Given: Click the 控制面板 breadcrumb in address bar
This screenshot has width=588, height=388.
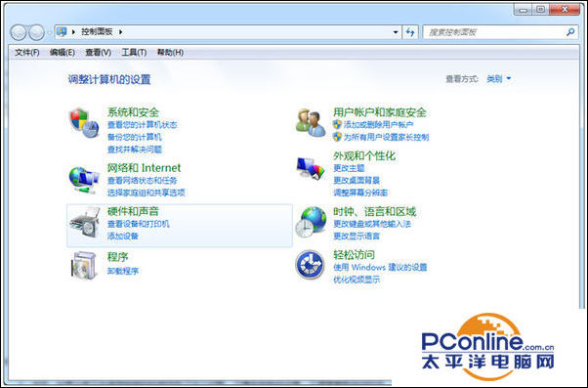Looking at the screenshot, I should [x=97, y=32].
